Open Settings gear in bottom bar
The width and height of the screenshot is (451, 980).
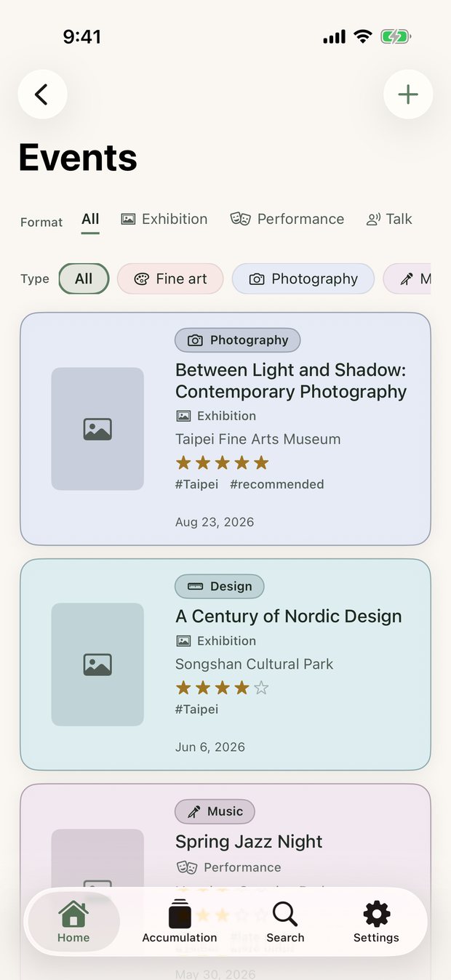pyautogui.click(x=376, y=922)
